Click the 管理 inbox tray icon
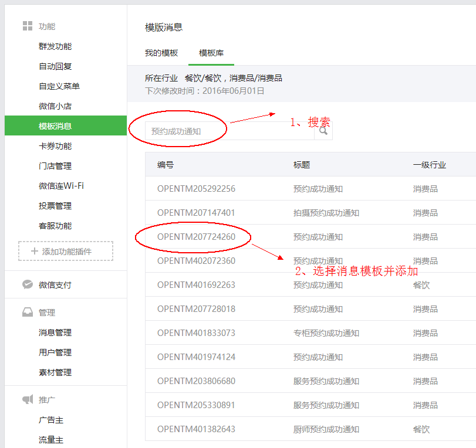Image resolution: width=476 pixels, height=448 pixels. coord(27,313)
